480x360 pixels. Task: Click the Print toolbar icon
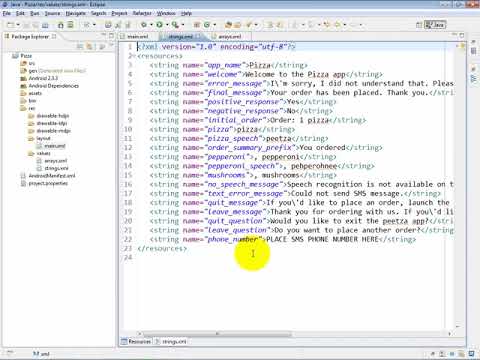click(x=45, y=25)
